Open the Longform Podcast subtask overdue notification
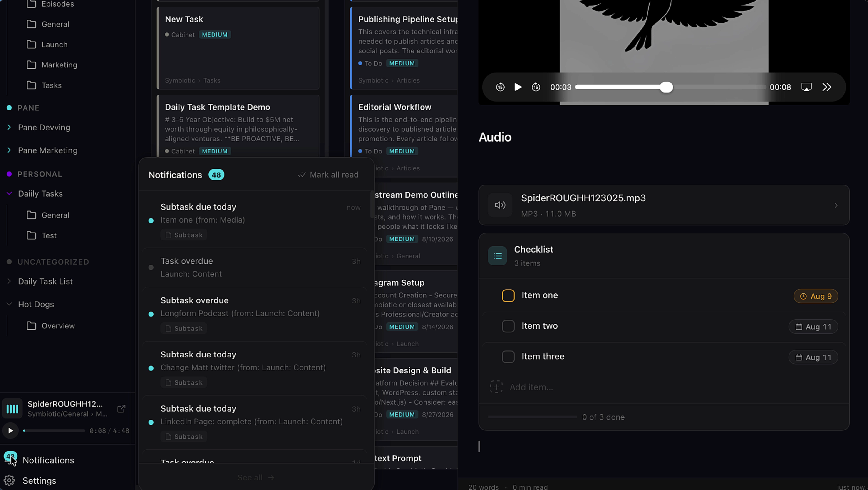Image resolution: width=868 pixels, height=490 pixels. click(255, 314)
